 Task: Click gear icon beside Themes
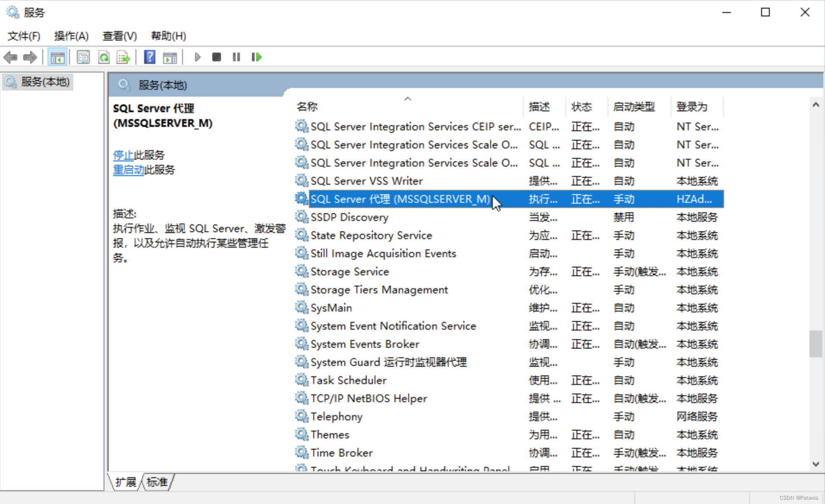(x=302, y=434)
